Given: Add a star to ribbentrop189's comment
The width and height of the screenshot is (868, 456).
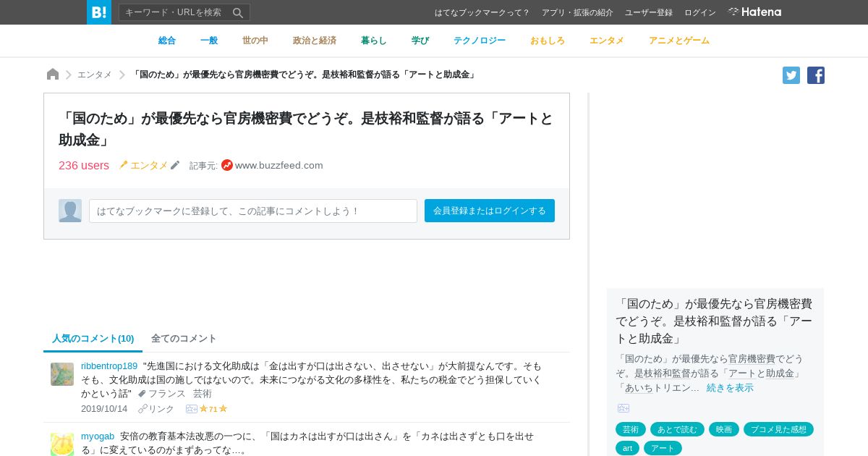Looking at the screenshot, I should point(192,409).
